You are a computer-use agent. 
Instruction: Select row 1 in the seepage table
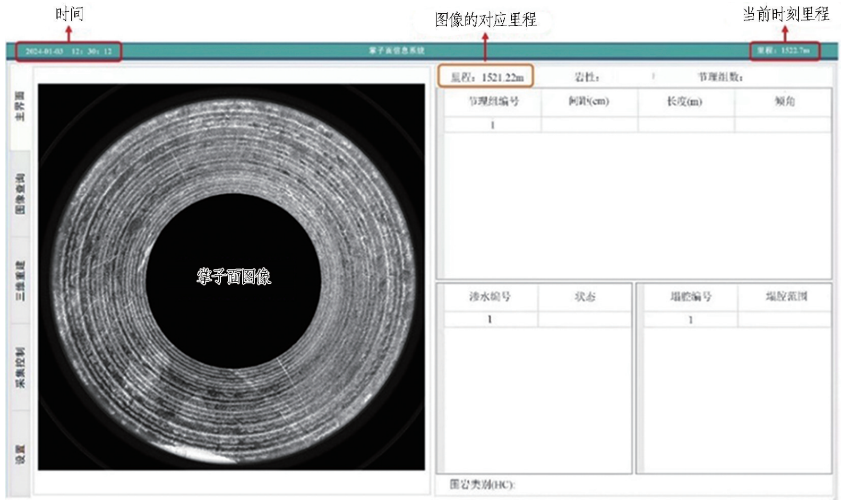(490, 319)
